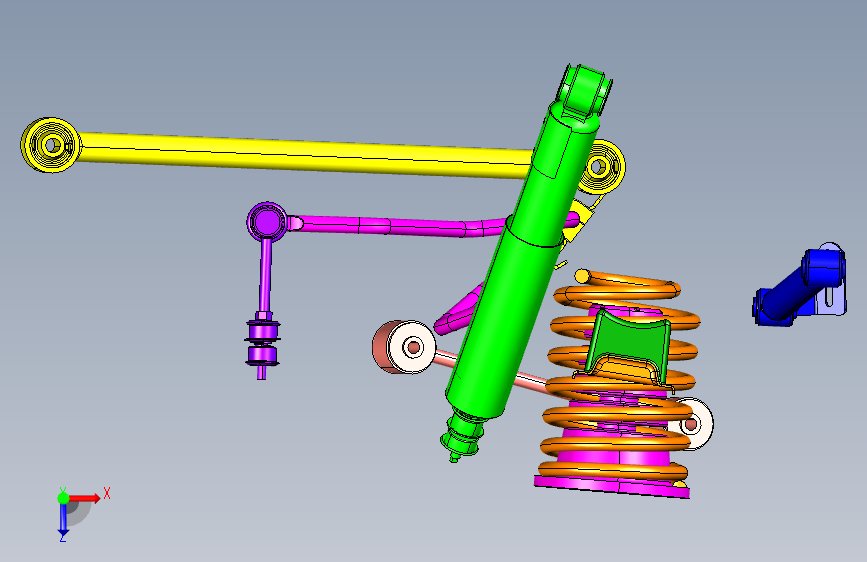Select the purple ball joint atop the sway link
Viewport: 867px width, 562px height.
(267, 221)
